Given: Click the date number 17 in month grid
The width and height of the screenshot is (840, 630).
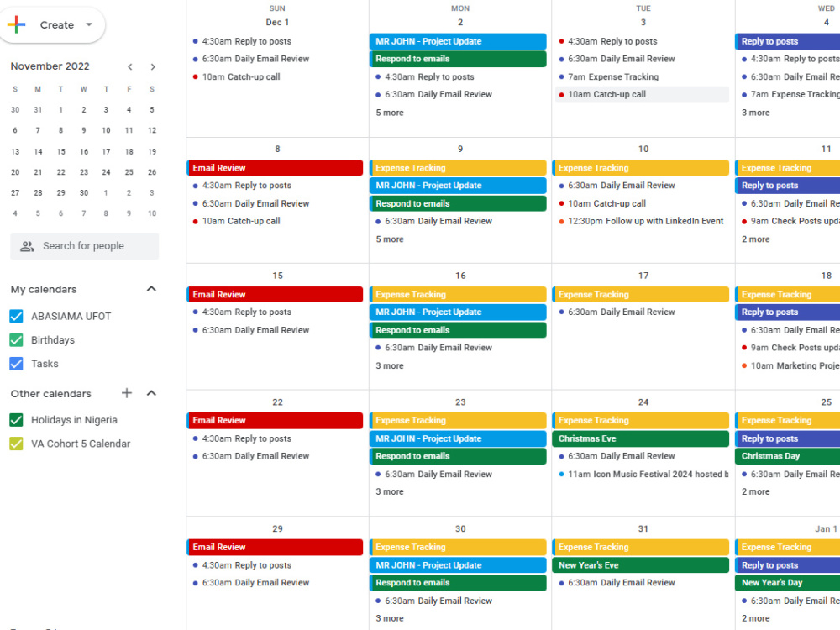Looking at the screenshot, I should pyautogui.click(x=643, y=276).
